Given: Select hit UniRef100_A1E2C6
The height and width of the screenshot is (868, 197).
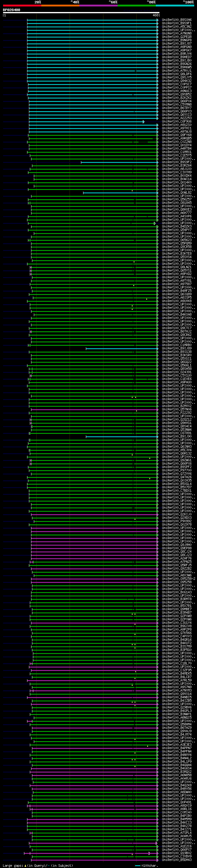Looking at the screenshot, I should tap(177, 846).
